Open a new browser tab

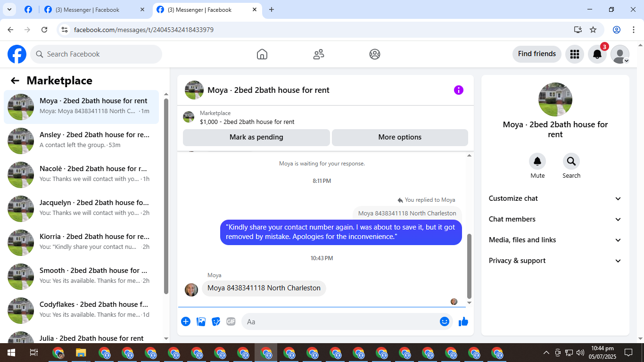coord(272,9)
